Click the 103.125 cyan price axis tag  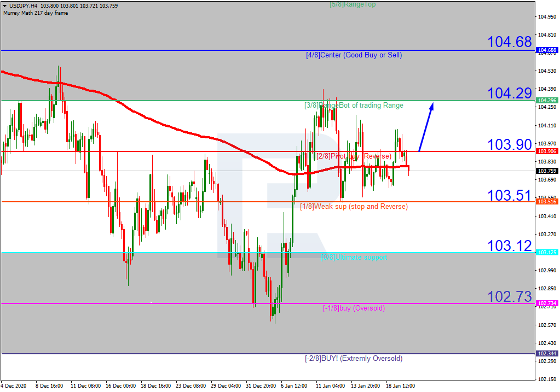(x=546, y=253)
